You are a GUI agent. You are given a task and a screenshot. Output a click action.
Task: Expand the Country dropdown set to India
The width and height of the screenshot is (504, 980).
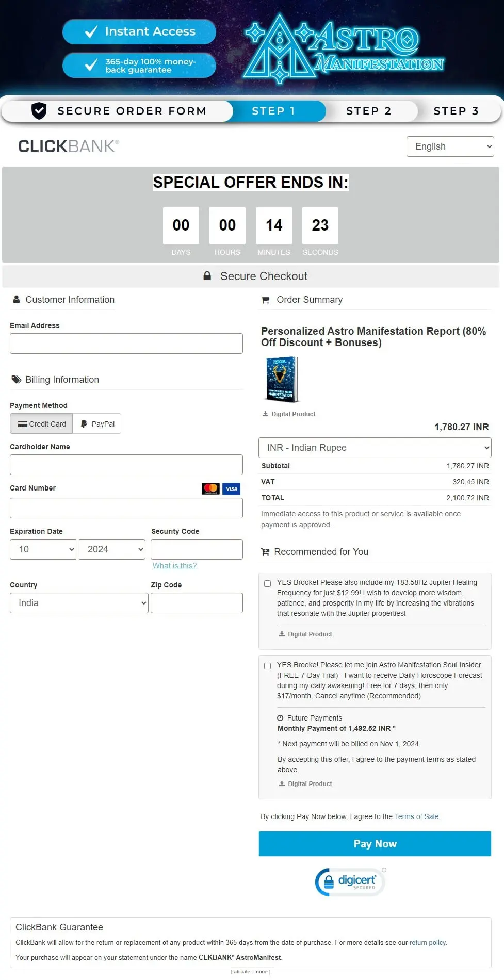coord(79,603)
